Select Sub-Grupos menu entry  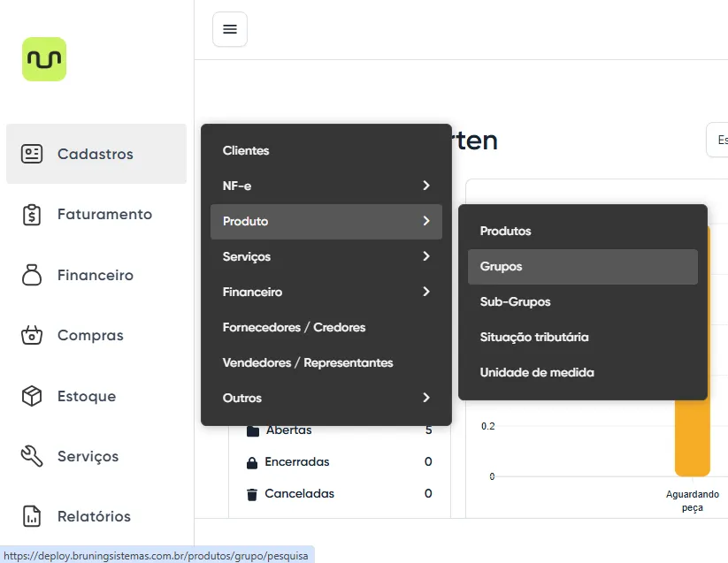click(x=516, y=301)
